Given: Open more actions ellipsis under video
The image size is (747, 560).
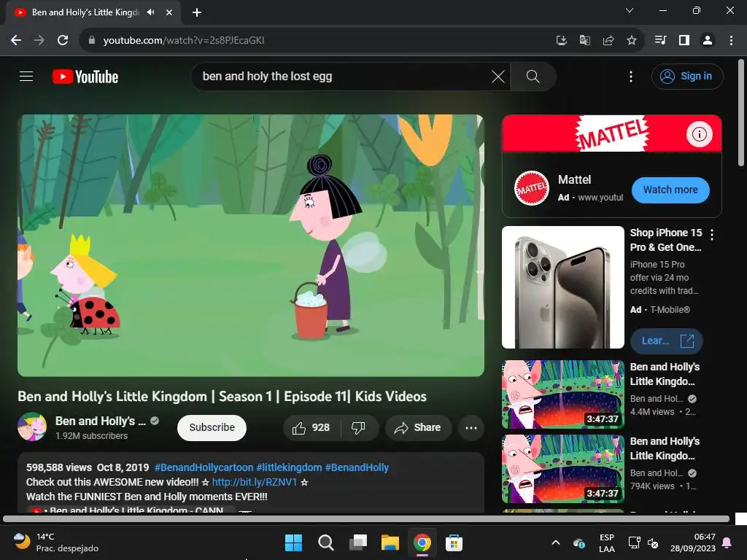Looking at the screenshot, I should click(x=471, y=427).
